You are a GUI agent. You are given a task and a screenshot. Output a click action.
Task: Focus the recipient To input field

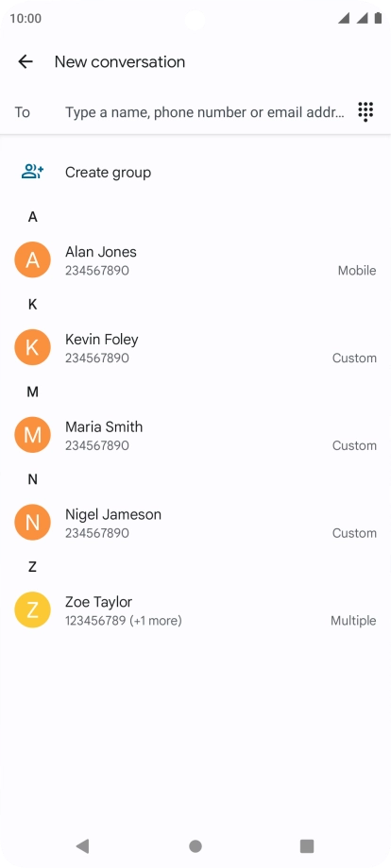(x=205, y=112)
